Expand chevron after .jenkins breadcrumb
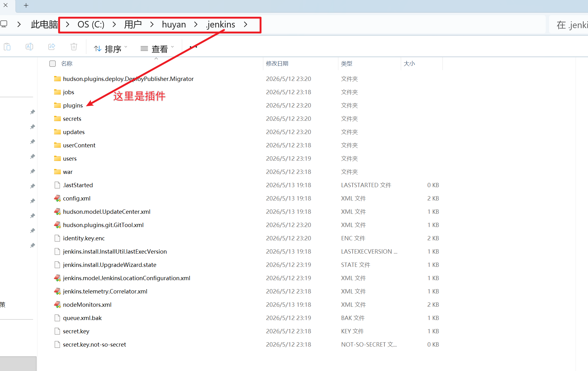The width and height of the screenshot is (588, 371). 246,24
